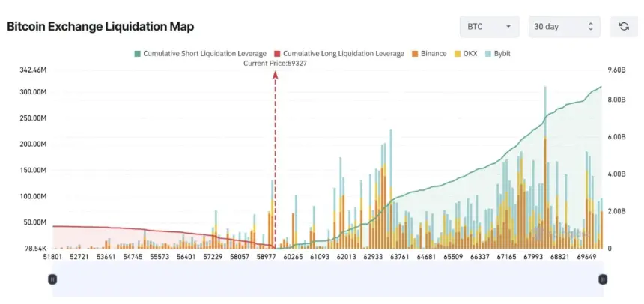Image resolution: width=644 pixels, height=304 pixels.
Task: Click the 2.00B right axis label
Action: point(616,211)
